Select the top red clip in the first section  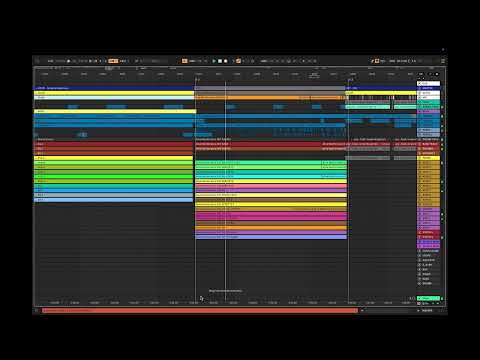[x=114, y=144]
